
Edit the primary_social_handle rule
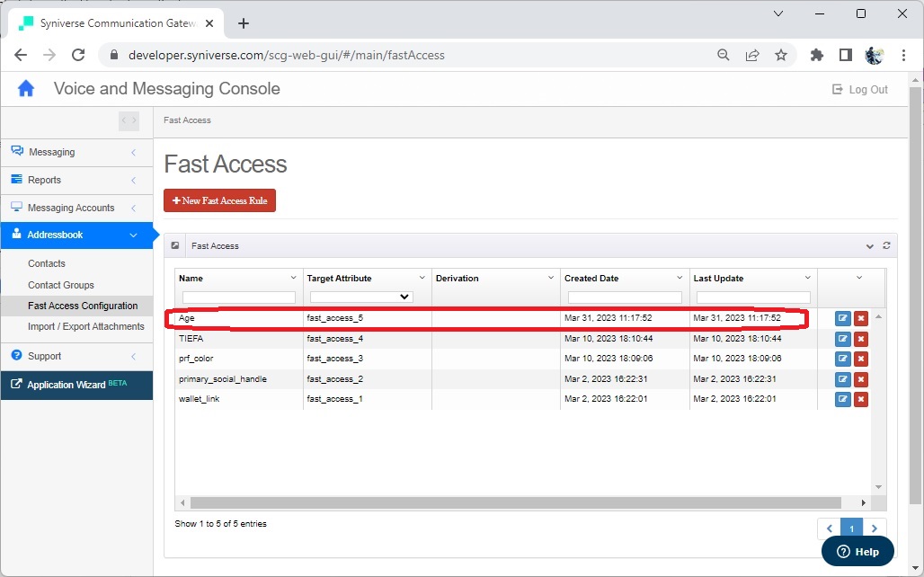pos(843,379)
